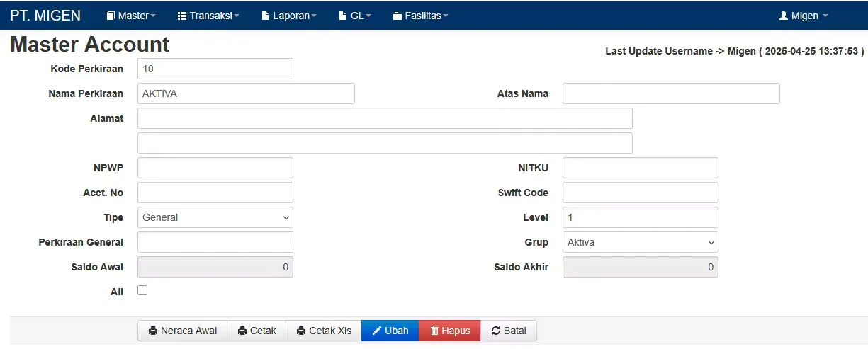Click the Fasilitas folder icon
Screen dimensions: 868x349
click(398, 16)
